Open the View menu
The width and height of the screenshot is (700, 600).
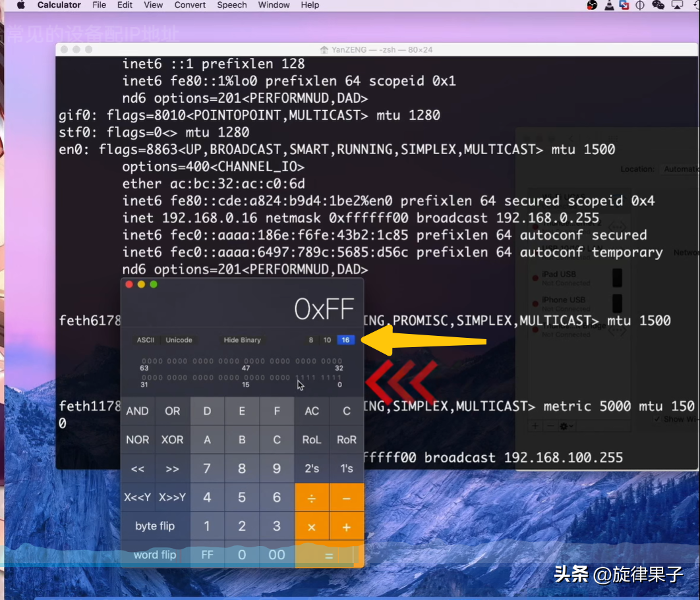(x=153, y=5)
